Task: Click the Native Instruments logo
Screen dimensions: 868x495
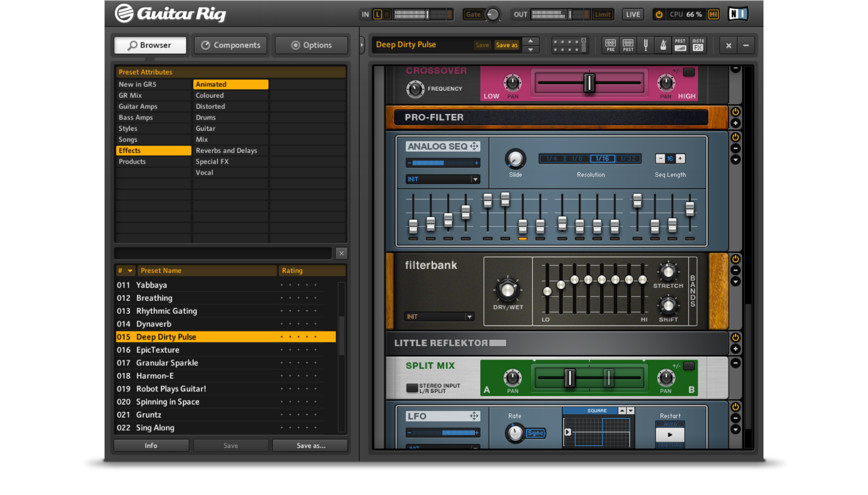Action: 737,14
